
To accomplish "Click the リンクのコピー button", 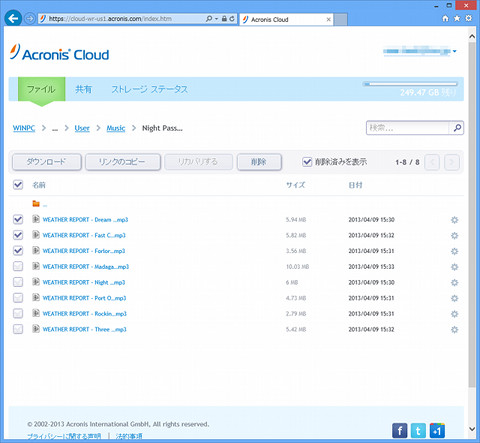I will (x=123, y=162).
